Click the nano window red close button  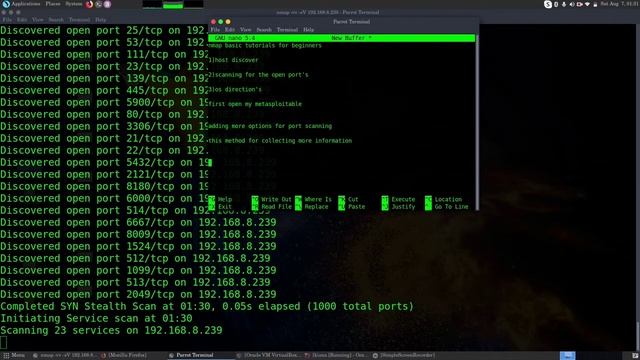(x=213, y=22)
